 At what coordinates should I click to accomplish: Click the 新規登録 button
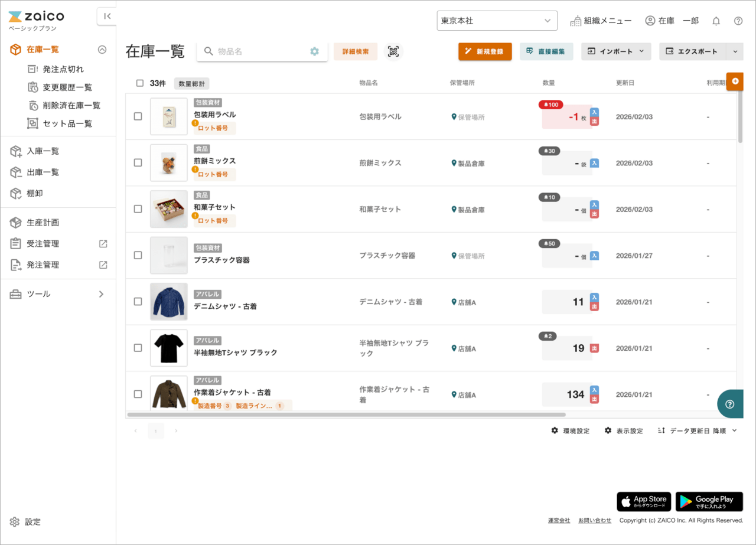pyautogui.click(x=485, y=51)
